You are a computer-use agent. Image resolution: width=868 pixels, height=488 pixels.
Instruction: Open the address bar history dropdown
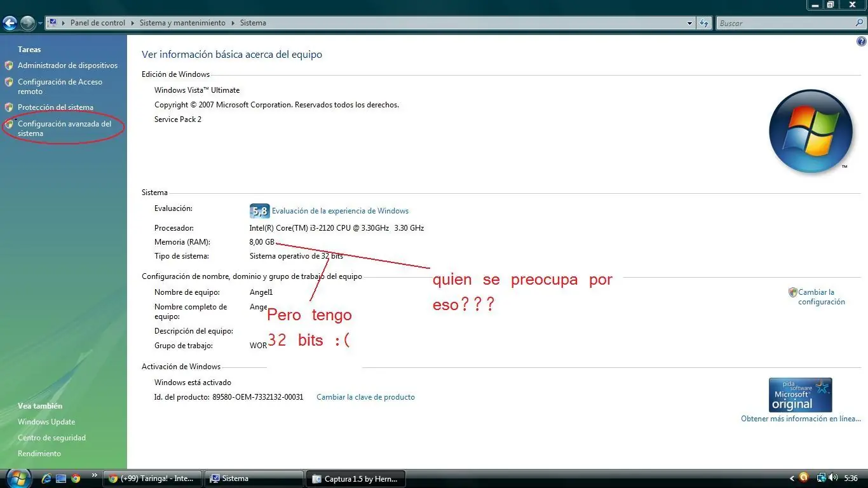coord(689,23)
